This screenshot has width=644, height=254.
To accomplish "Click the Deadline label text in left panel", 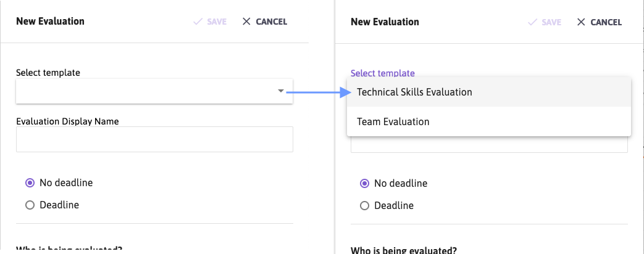I will 59,205.
